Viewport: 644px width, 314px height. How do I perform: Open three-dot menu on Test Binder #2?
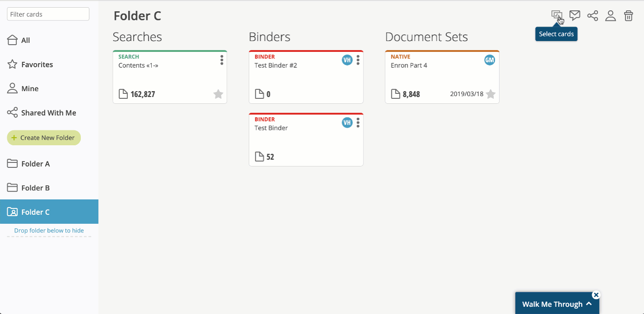[x=358, y=60]
